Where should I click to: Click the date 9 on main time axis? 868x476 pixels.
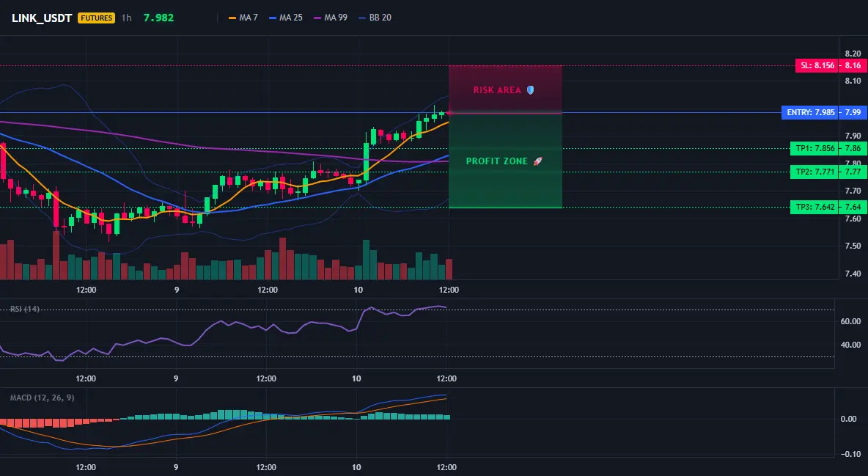tap(177, 290)
